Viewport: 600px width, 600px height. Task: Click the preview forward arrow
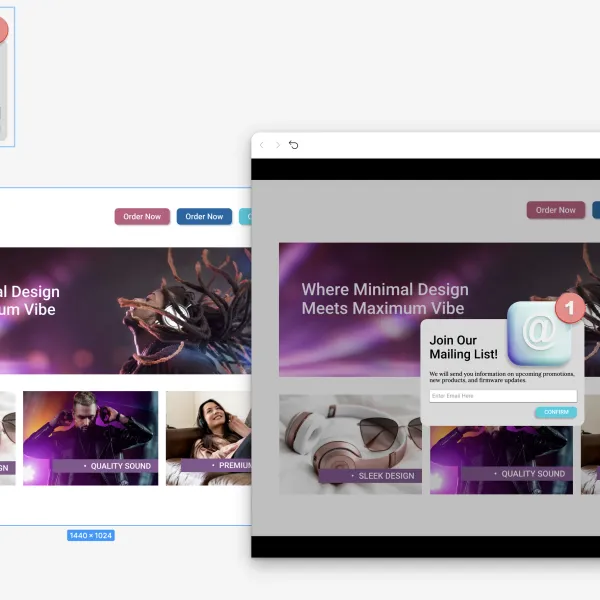point(278,145)
